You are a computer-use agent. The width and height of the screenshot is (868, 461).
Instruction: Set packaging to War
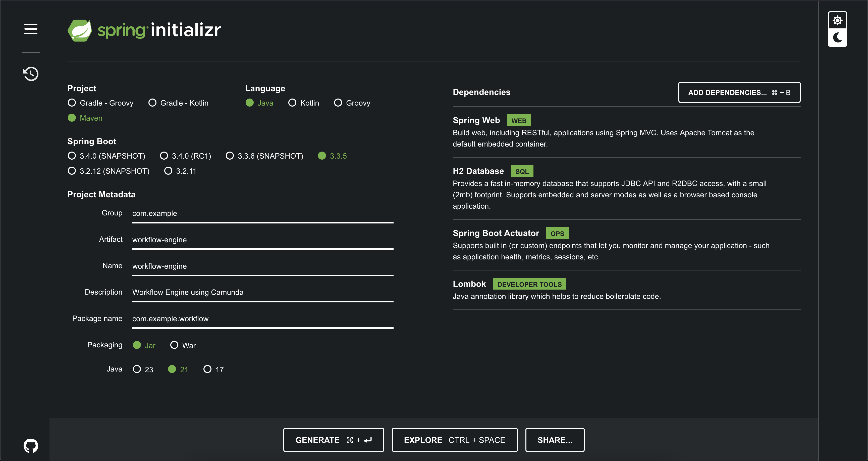(x=183, y=345)
